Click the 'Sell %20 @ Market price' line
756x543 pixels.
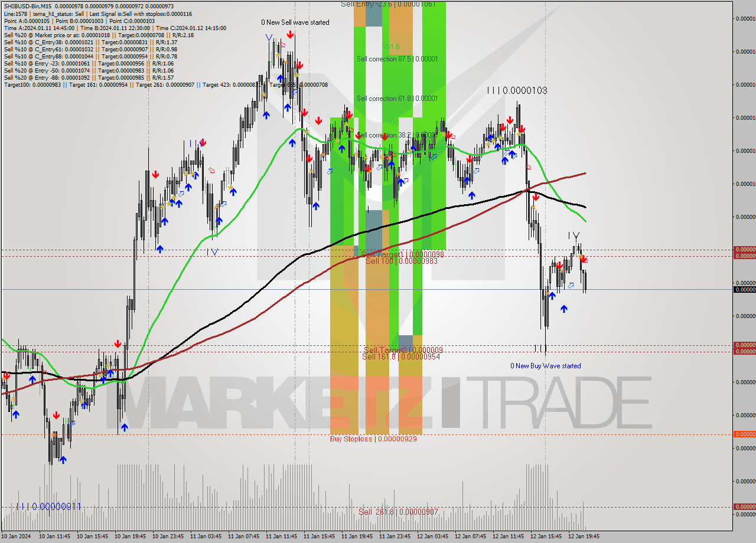pos(99,35)
